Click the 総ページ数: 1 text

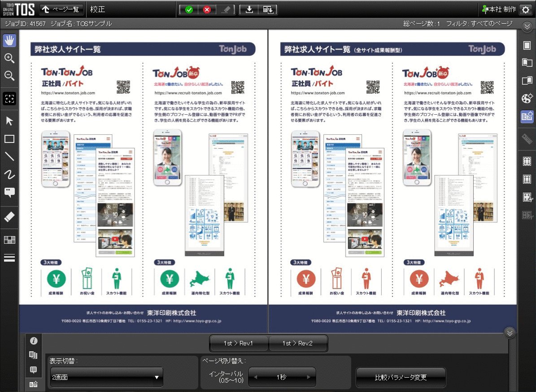click(x=422, y=24)
